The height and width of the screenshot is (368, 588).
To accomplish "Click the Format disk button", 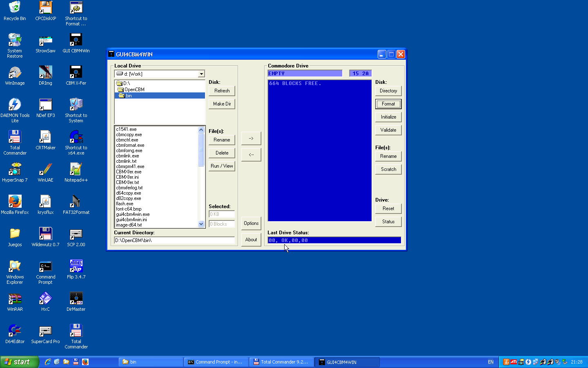I will [x=388, y=104].
